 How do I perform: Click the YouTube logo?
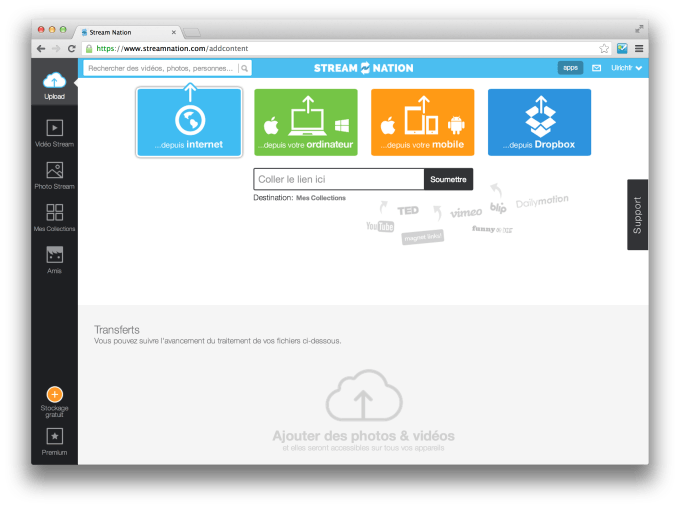380,226
